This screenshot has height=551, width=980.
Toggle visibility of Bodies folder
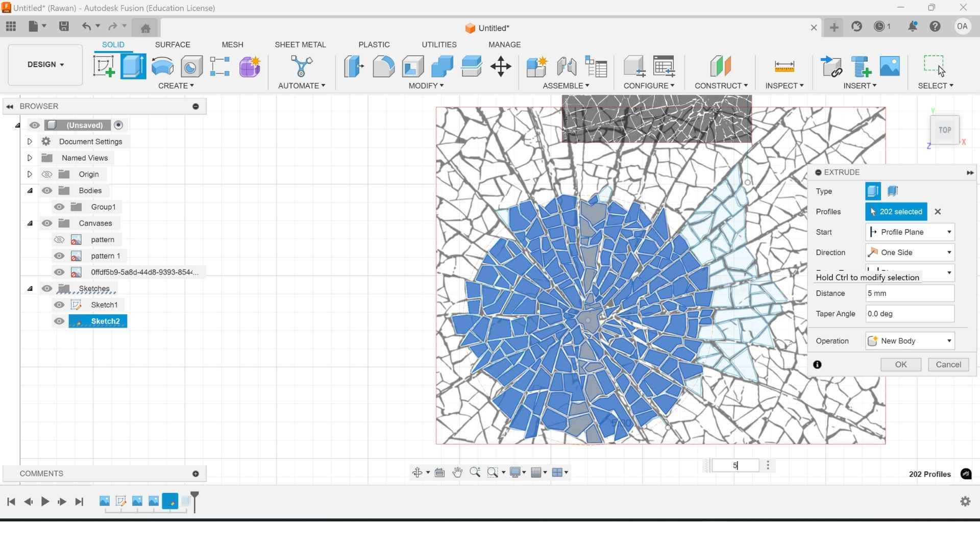click(x=47, y=191)
